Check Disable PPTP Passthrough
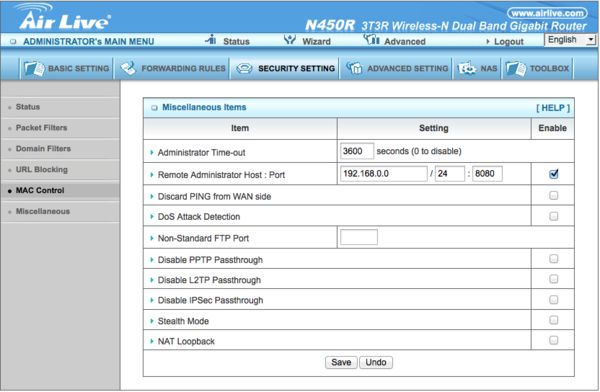This screenshot has width=600, height=392. [x=553, y=259]
